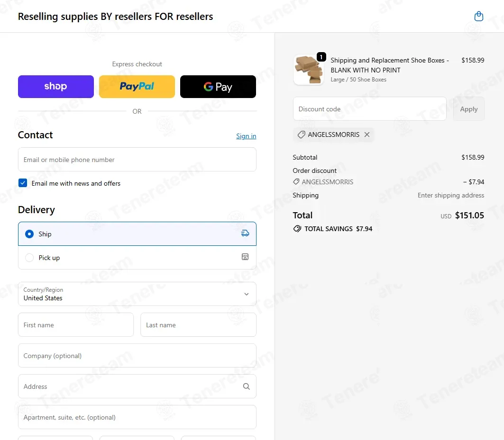Click the tag icon in the ANGELSSMORRIS chip
This screenshot has width=504, height=440.
(x=301, y=135)
